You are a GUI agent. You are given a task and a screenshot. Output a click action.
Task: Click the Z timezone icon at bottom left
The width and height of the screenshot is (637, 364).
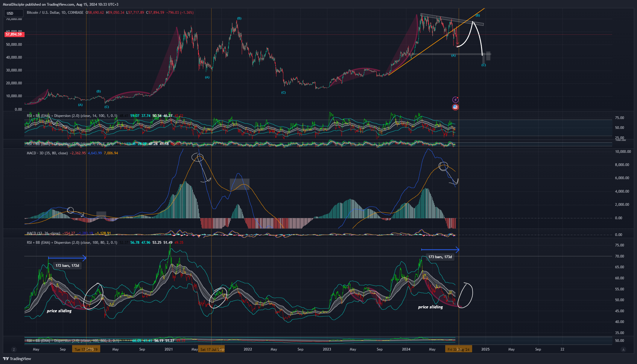(13, 349)
